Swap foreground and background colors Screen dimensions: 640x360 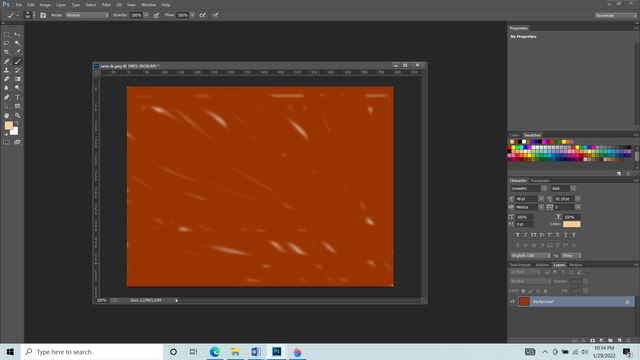click(x=17, y=123)
